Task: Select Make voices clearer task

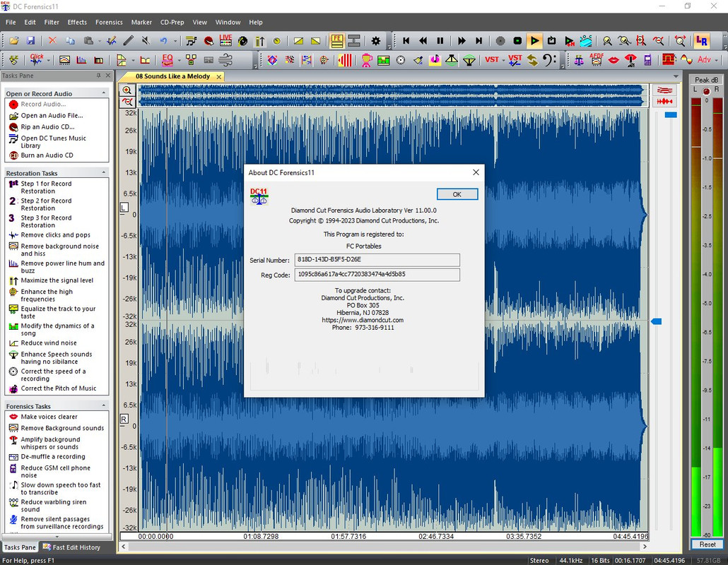Action: (49, 417)
